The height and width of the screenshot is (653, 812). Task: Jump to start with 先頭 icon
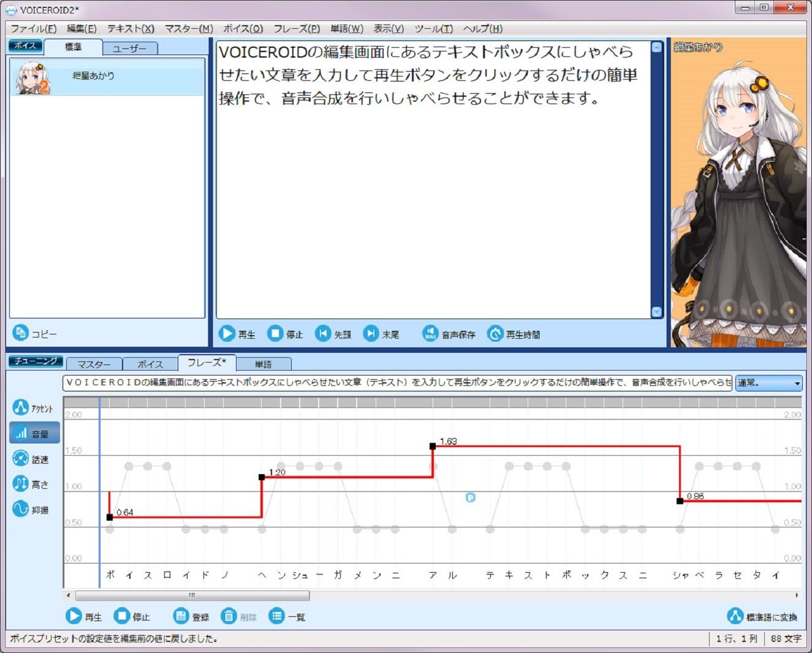[323, 334]
